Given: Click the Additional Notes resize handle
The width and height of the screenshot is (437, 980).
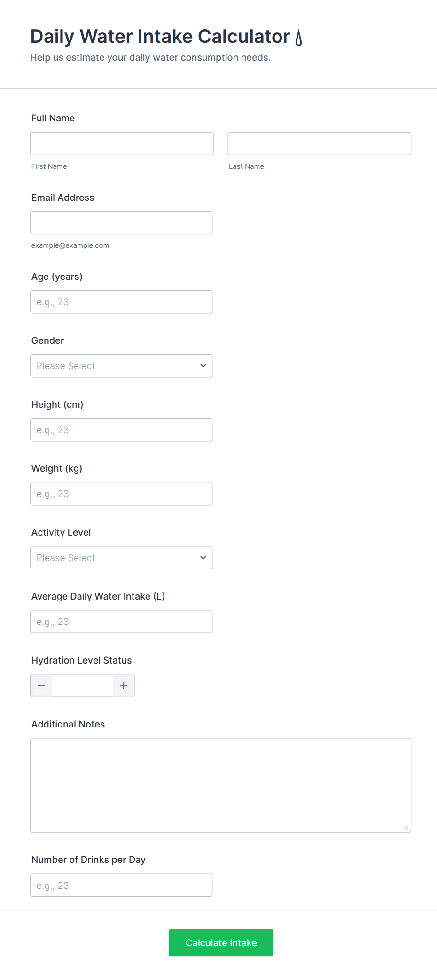Looking at the screenshot, I should pos(406,828).
